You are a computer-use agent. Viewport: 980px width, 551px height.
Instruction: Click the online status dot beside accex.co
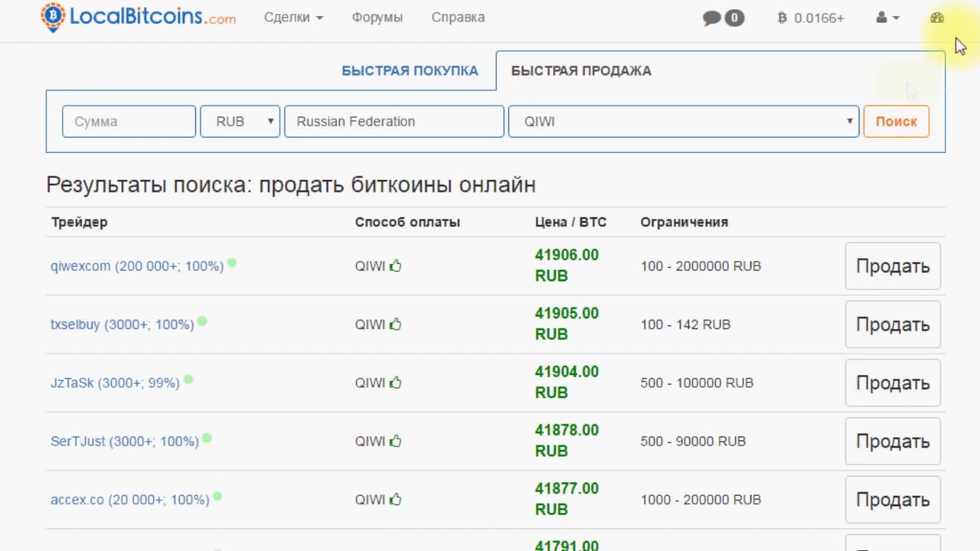point(217,497)
